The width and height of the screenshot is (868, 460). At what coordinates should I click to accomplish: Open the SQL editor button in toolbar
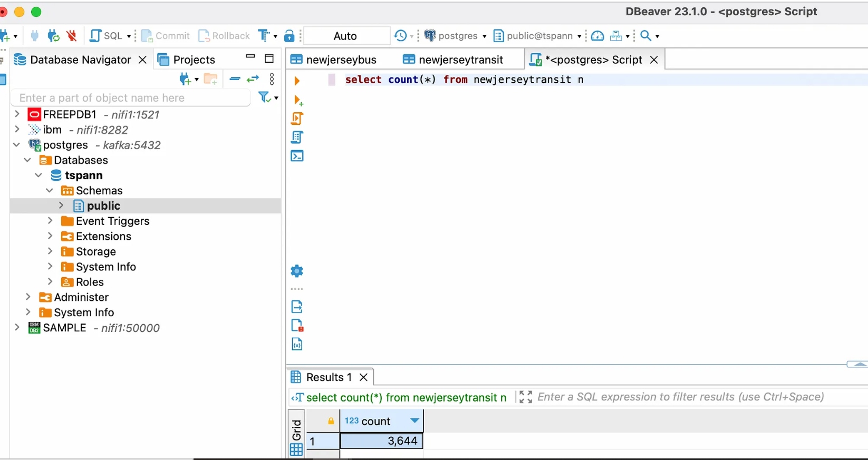[x=106, y=36]
